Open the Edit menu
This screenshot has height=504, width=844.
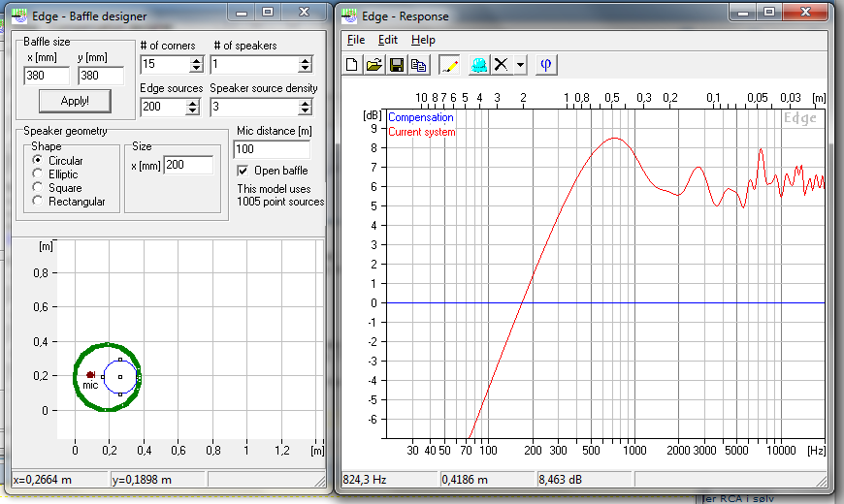388,40
